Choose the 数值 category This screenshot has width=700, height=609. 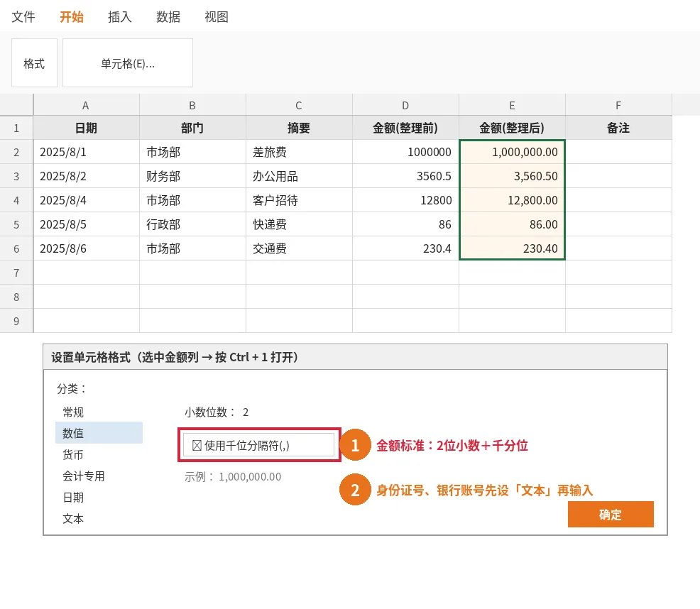(99, 433)
